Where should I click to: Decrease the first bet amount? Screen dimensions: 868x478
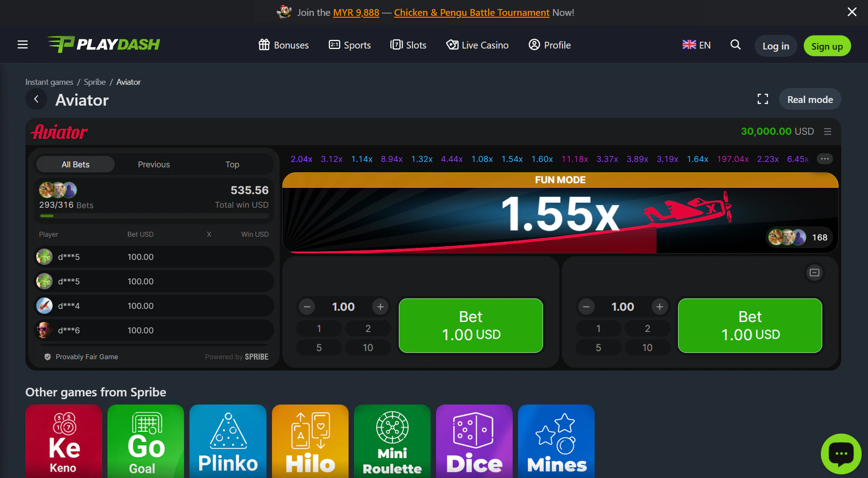[x=307, y=307]
